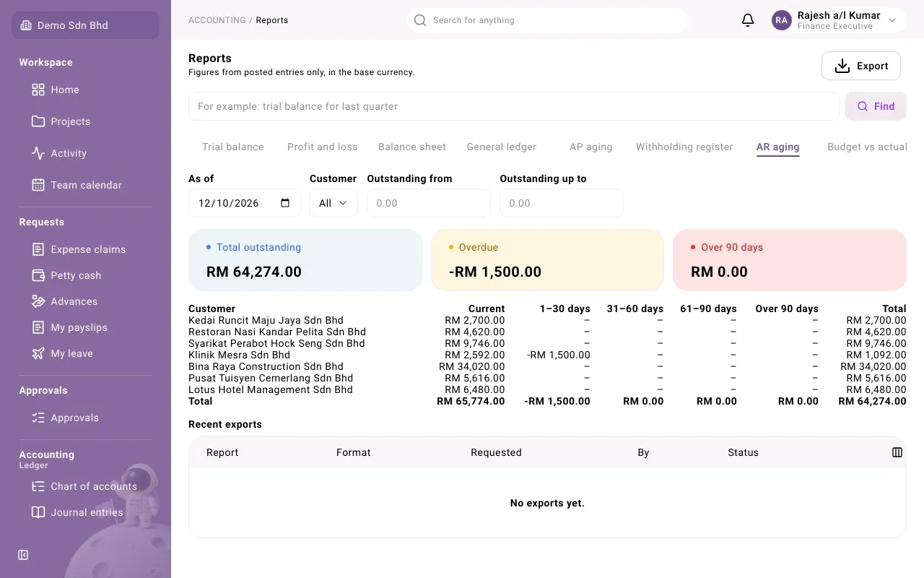Go to ACCOUNTING breadcrumb link

[217, 20]
